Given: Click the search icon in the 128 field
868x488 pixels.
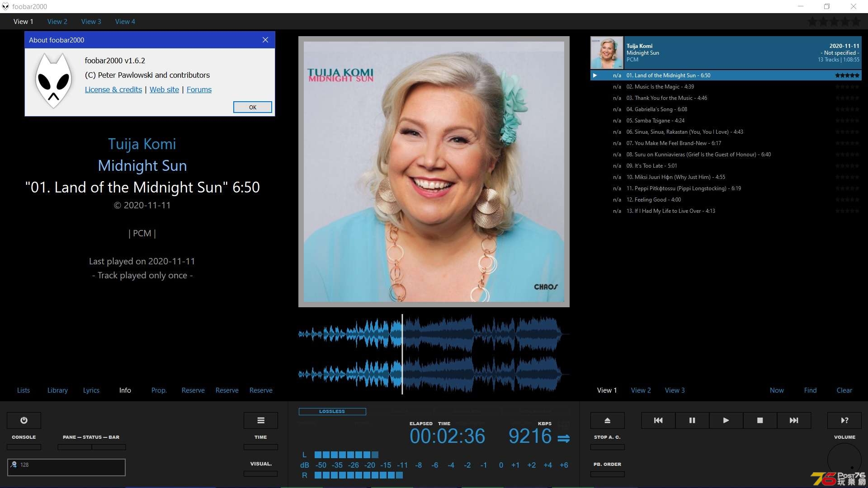Looking at the screenshot, I should 14,465.
